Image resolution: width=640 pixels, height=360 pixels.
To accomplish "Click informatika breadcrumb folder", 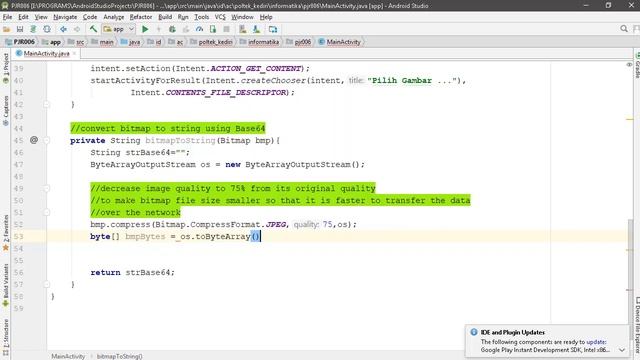I will 260,42.
